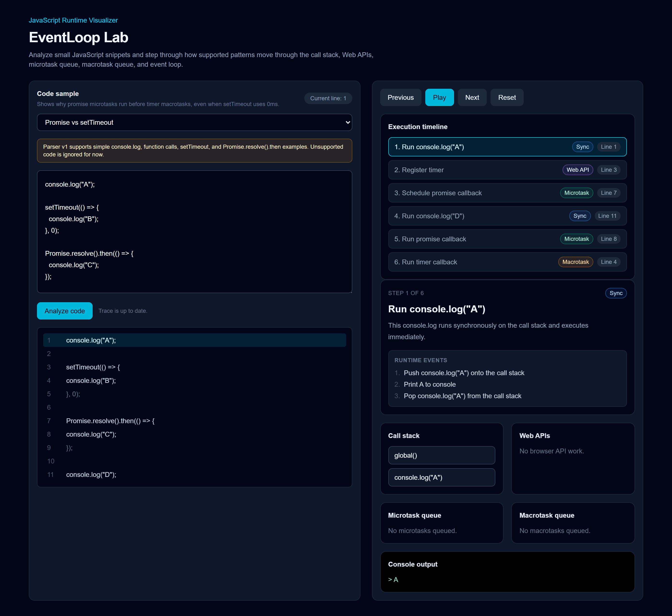Viewport: 672px width, 616px height.
Task: Select timeline step 4 Run console.log("D")
Action: pyautogui.click(x=507, y=216)
